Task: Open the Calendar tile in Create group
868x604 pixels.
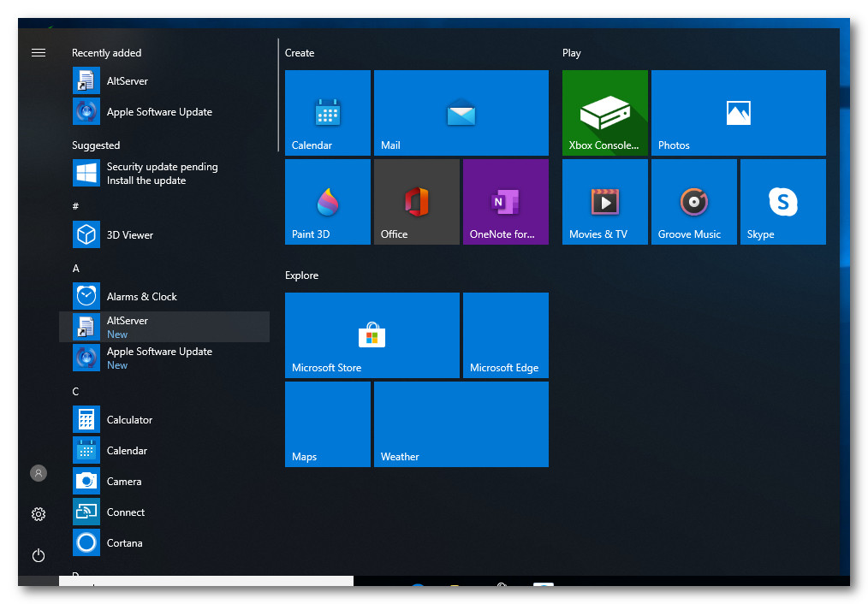Action: click(327, 113)
